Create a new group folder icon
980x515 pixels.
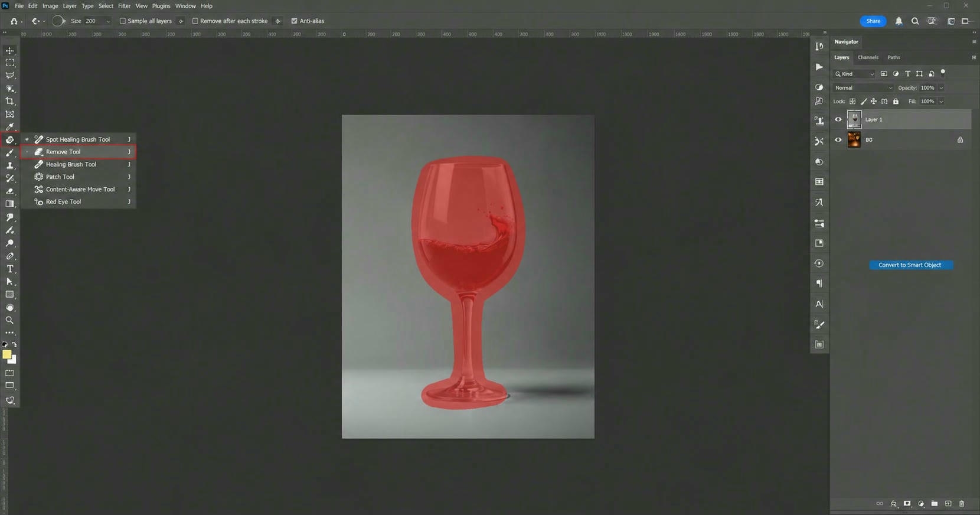935,504
